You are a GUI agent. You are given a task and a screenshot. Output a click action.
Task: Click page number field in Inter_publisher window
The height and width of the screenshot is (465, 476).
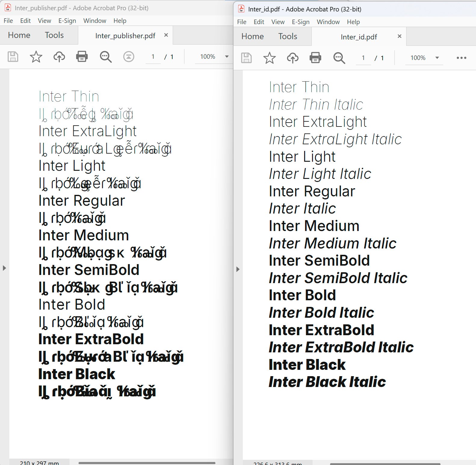tap(153, 57)
